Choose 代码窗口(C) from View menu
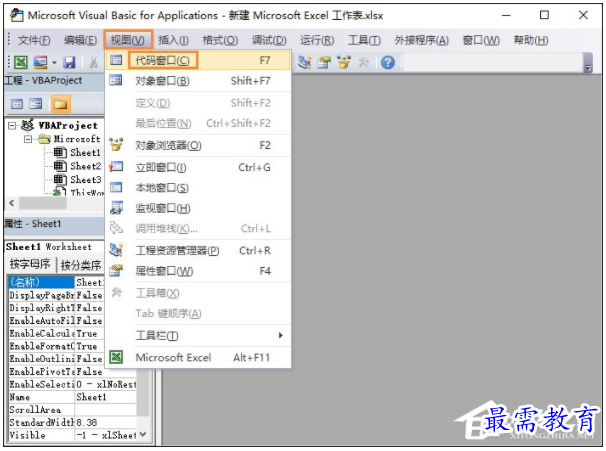The height and width of the screenshot is (451, 606). [x=198, y=61]
